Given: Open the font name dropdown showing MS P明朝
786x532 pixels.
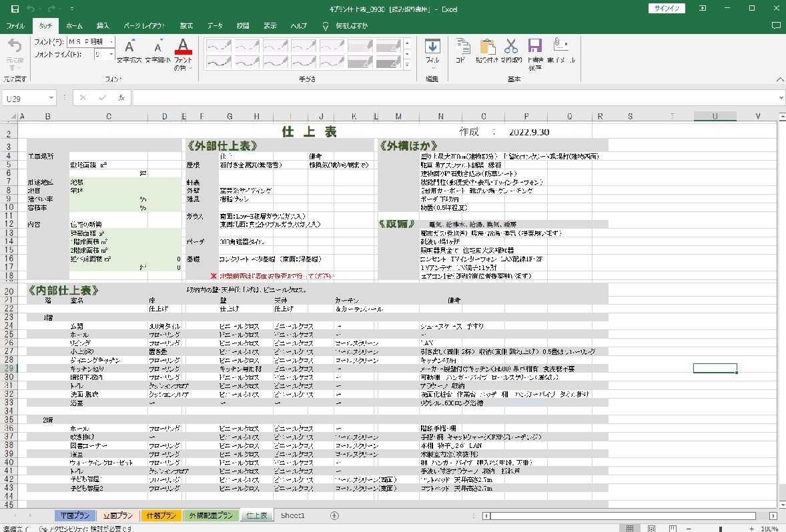Looking at the screenshot, I should tap(111, 41).
